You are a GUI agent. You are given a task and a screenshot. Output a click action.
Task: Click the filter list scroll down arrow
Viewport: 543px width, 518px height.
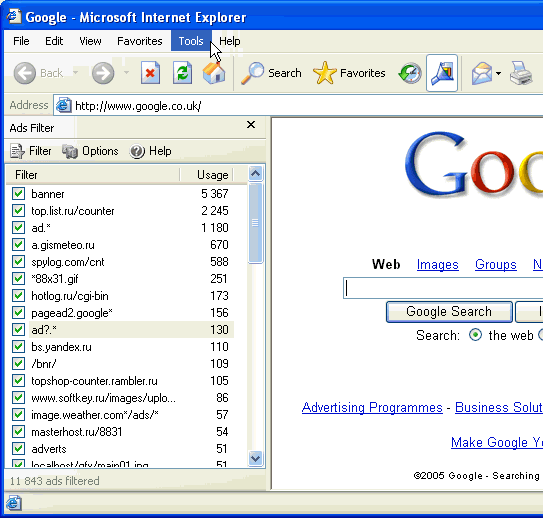pos(256,458)
